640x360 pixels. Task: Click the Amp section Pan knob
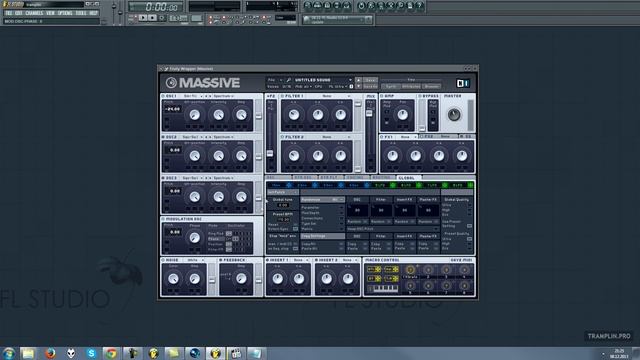point(402,115)
